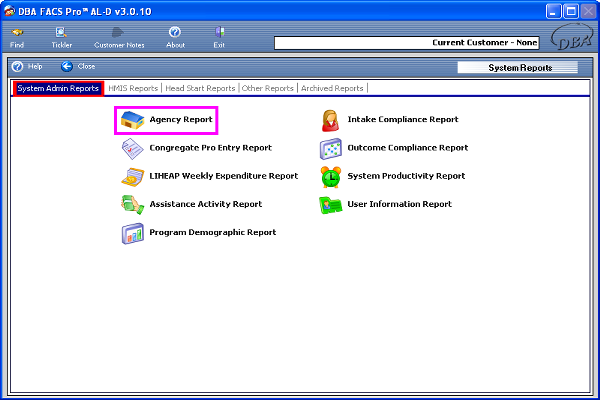Click the LIHEAP Weekly Expenditure Report icon

tap(132, 176)
